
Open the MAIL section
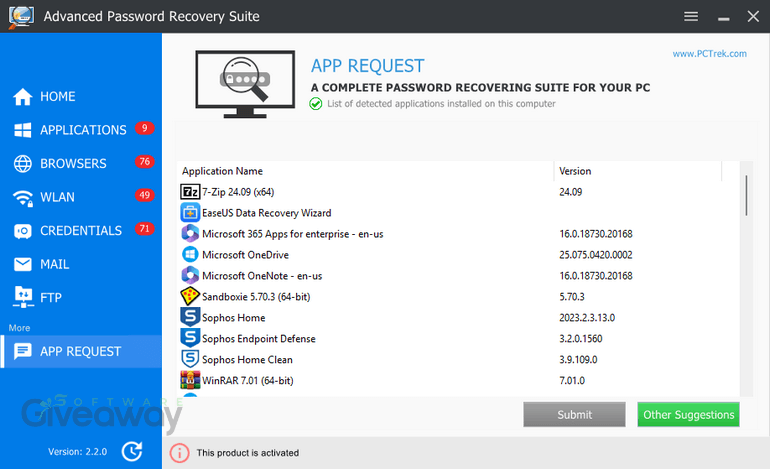click(x=55, y=264)
